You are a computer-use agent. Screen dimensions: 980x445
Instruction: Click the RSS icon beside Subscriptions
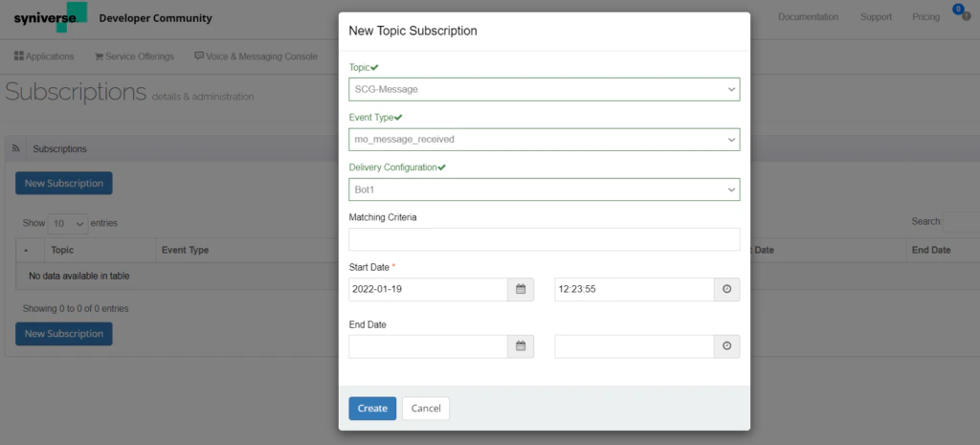[16, 149]
